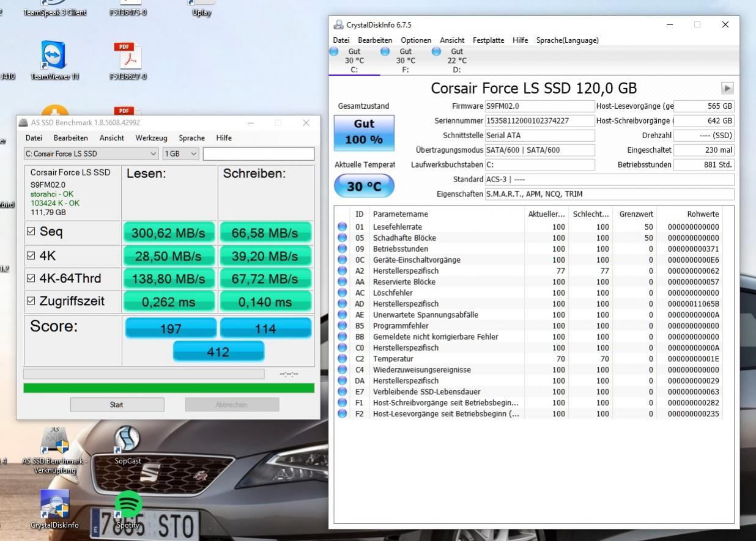This screenshot has height=541, width=756.
Task: Click the Firmware S9FM02.0 field
Action: pos(539,106)
